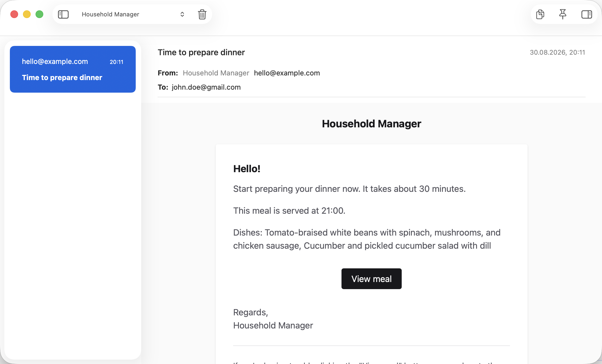Click the 'Start preparing your dinner now' line
Viewport: 602px width, 364px height.
tap(349, 189)
